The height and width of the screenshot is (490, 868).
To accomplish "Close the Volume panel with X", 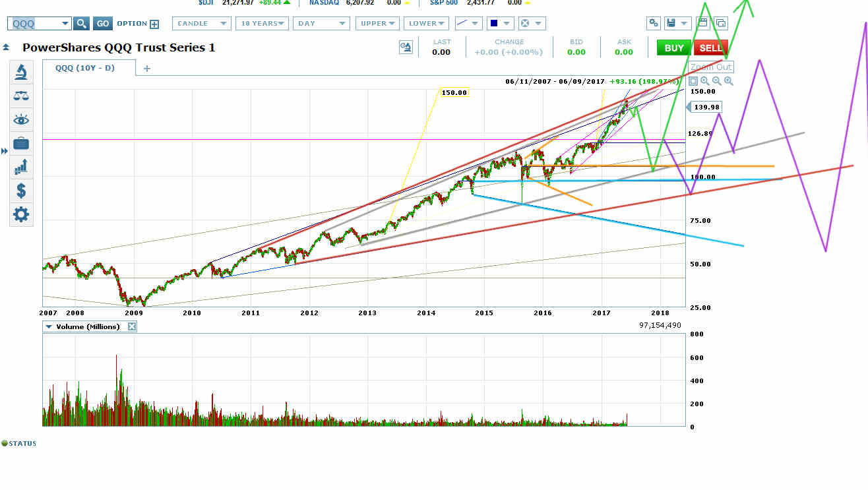I will tap(131, 326).
